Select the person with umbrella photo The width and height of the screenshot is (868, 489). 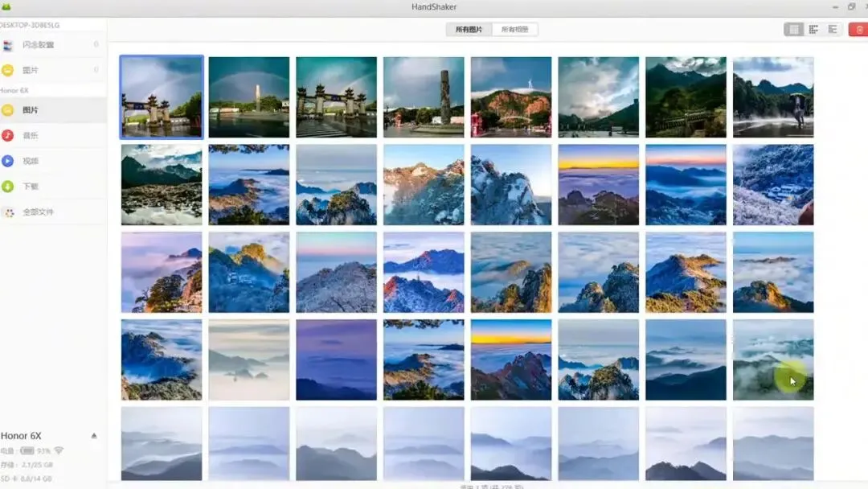pyautogui.click(x=773, y=97)
